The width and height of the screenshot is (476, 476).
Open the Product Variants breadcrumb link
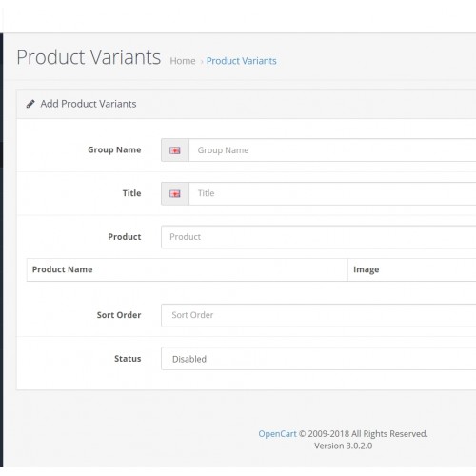[x=242, y=61]
